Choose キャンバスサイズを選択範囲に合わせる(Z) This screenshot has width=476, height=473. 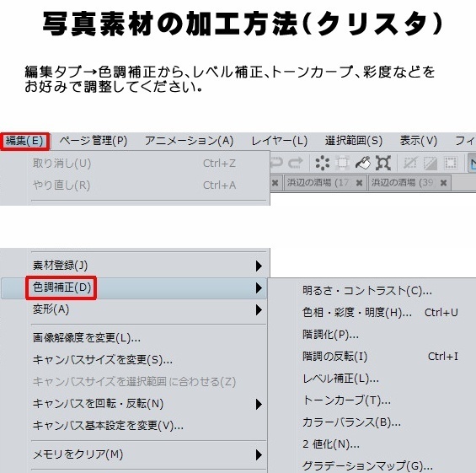coord(135,382)
